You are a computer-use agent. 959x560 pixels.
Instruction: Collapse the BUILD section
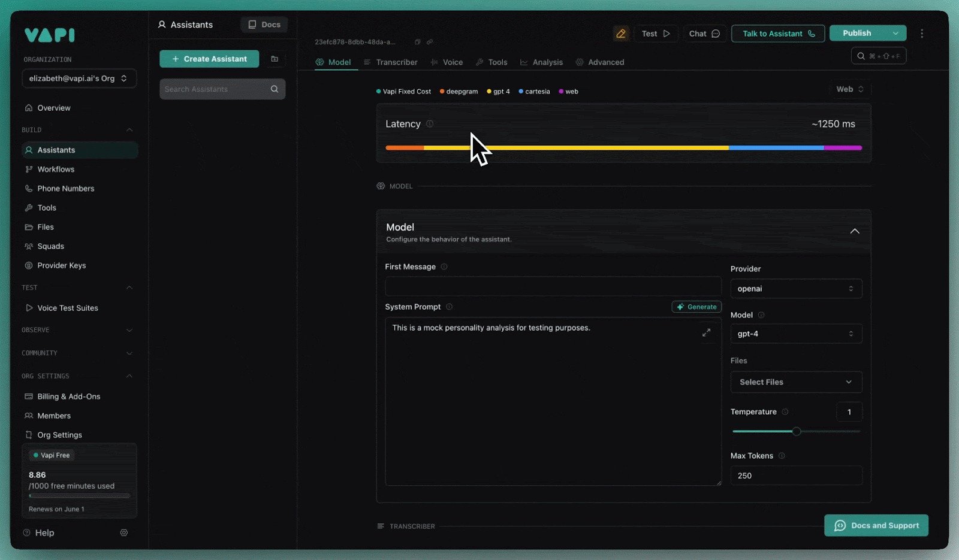click(129, 130)
